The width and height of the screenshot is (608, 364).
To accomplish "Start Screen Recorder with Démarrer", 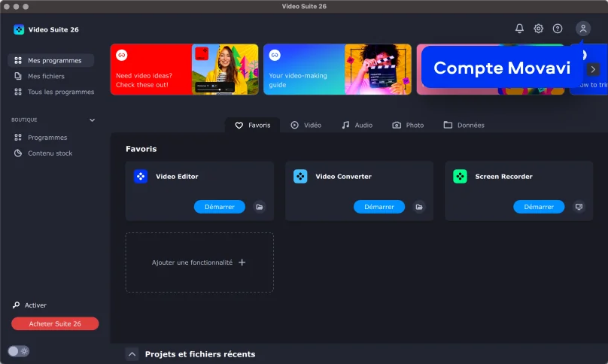I will (539, 207).
